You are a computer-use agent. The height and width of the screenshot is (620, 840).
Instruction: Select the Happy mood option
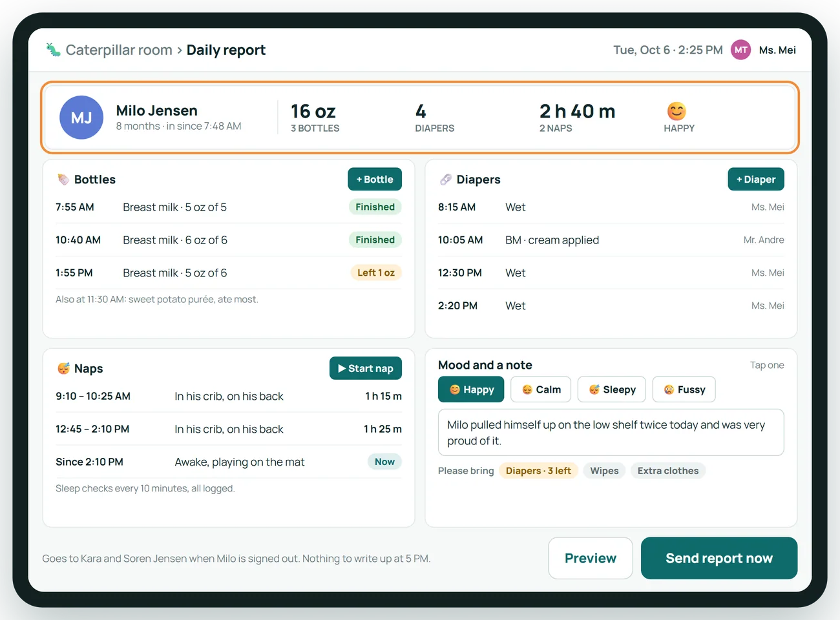471,389
